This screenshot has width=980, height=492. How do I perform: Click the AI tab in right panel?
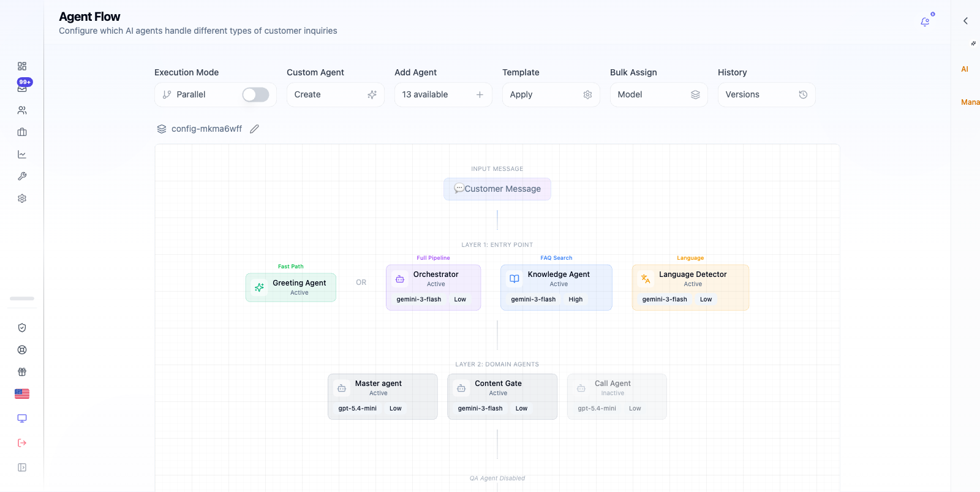[965, 69]
